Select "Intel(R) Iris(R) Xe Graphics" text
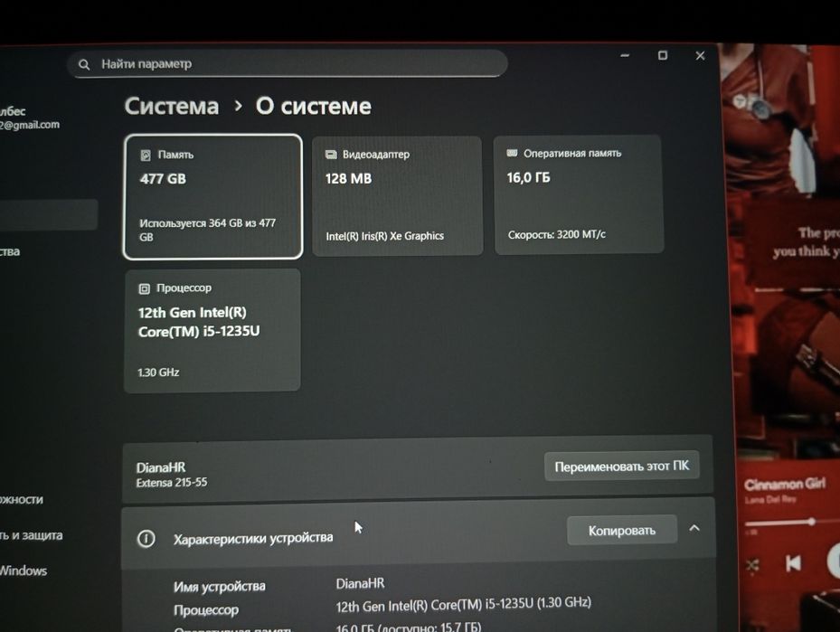The height and width of the screenshot is (632, 840). point(384,236)
